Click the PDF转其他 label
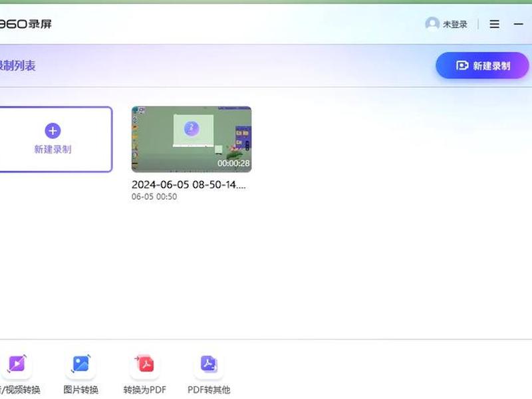Viewport: 532px width, 399px height. [x=209, y=390]
